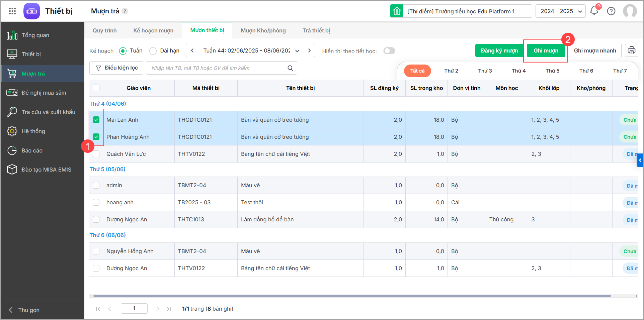Viewport: 644px width, 320px height.
Task: Go to next week arrow
Action: click(309, 50)
